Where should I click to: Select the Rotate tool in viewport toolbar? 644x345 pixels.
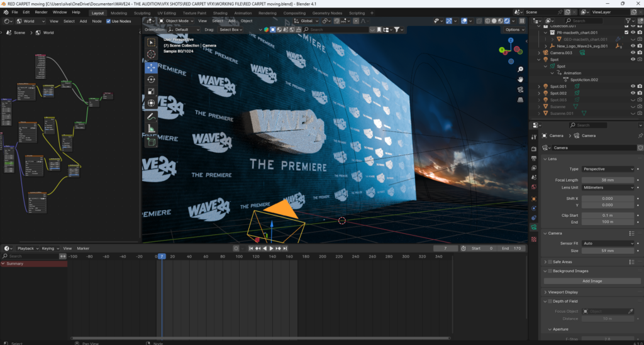pos(151,79)
